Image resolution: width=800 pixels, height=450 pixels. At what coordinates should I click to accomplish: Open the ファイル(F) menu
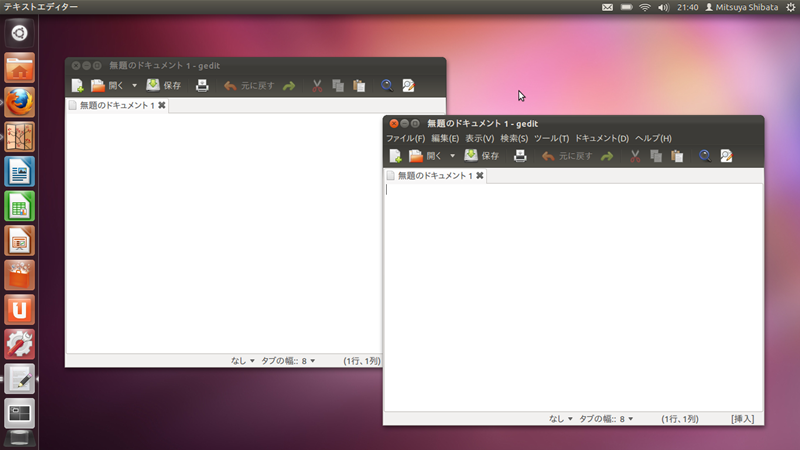[x=405, y=138]
